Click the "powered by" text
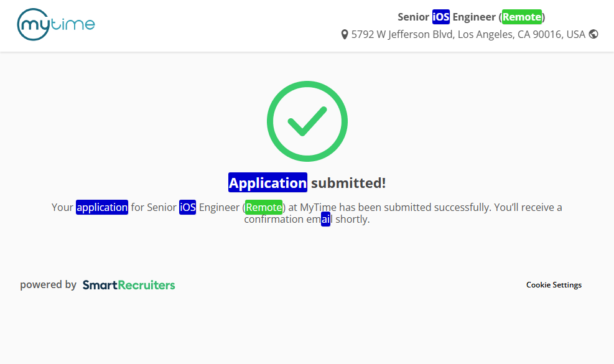Screen dimensions: 614x364 48,285
